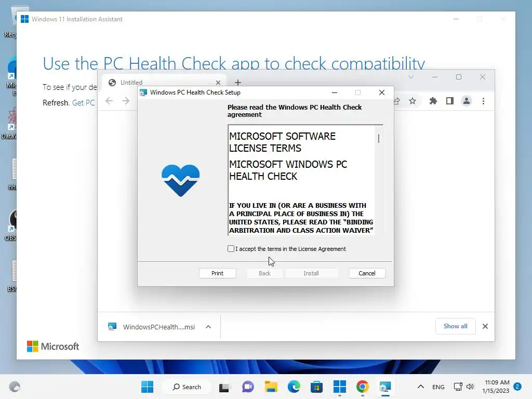Click the loading widget icon on the taskbar
Viewport: 532px width, 399px height.
[x=15, y=387]
